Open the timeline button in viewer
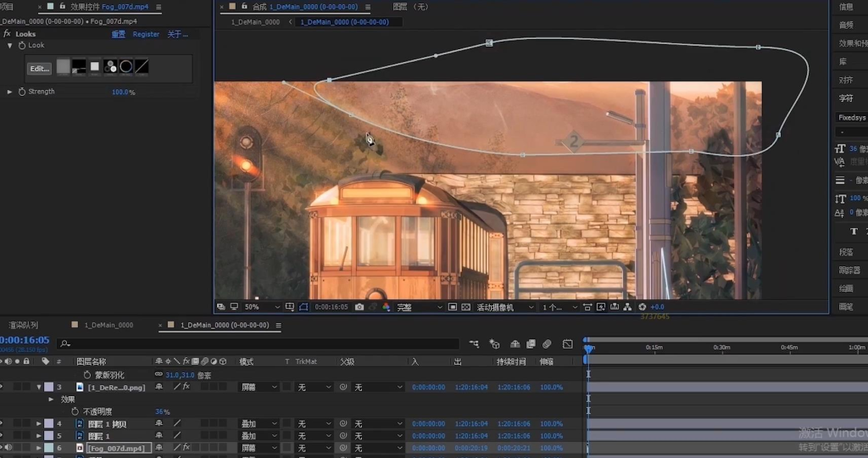Viewport: 868px width, 458px height. 615,307
